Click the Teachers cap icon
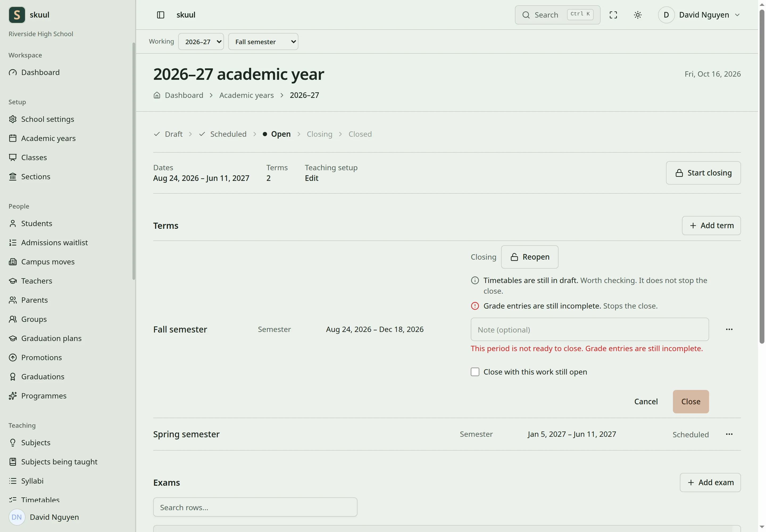 pyautogui.click(x=13, y=281)
